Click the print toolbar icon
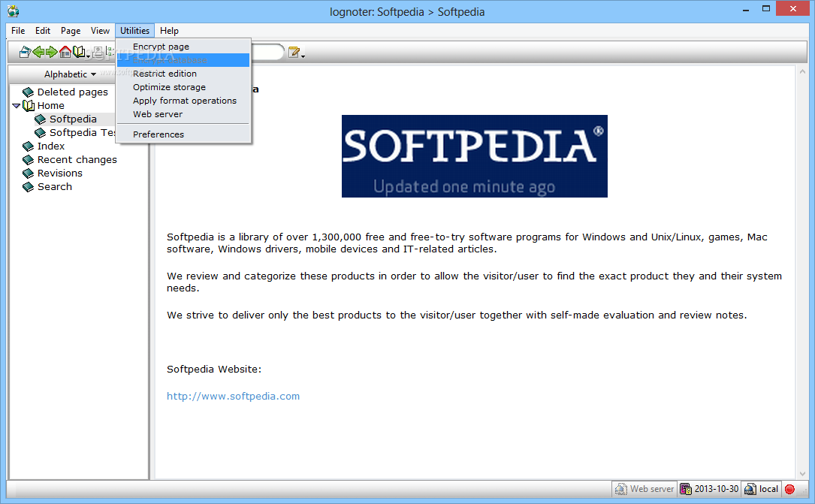The height and width of the screenshot is (504, 815). pyautogui.click(x=98, y=52)
